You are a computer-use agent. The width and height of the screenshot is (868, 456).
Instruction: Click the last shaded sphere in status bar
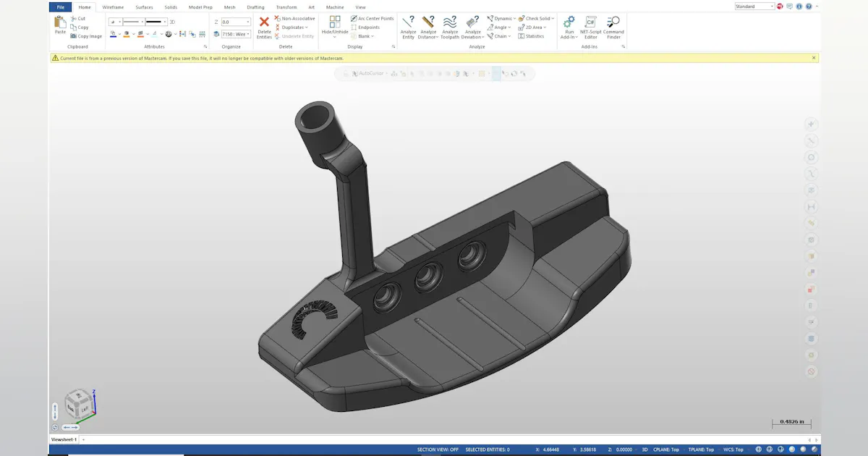point(814,449)
